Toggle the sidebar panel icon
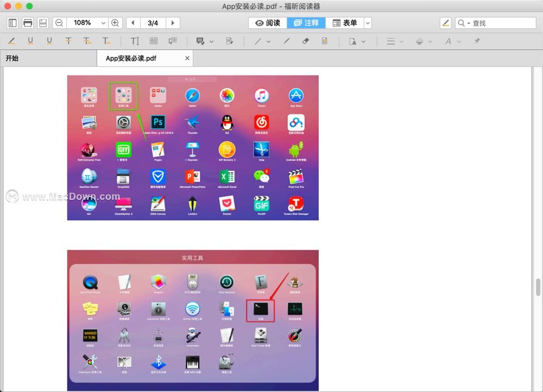The height and width of the screenshot is (392, 543). (12, 23)
